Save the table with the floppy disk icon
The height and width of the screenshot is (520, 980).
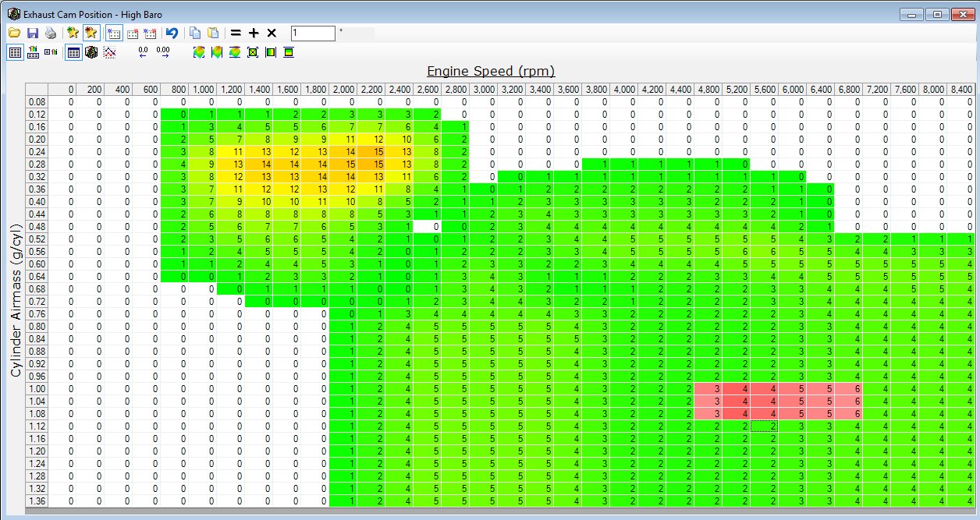(x=33, y=33)
